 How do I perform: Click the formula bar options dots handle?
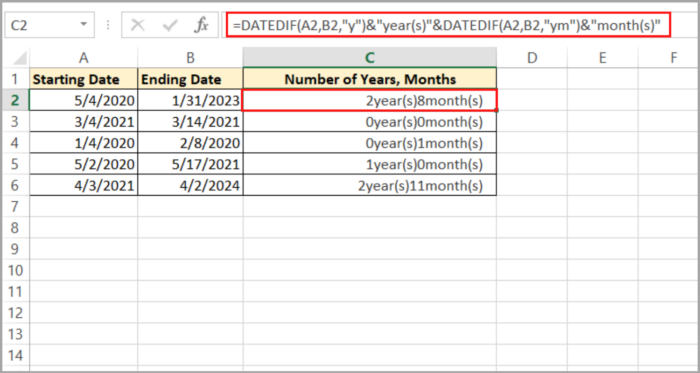(x=108, y=26)
